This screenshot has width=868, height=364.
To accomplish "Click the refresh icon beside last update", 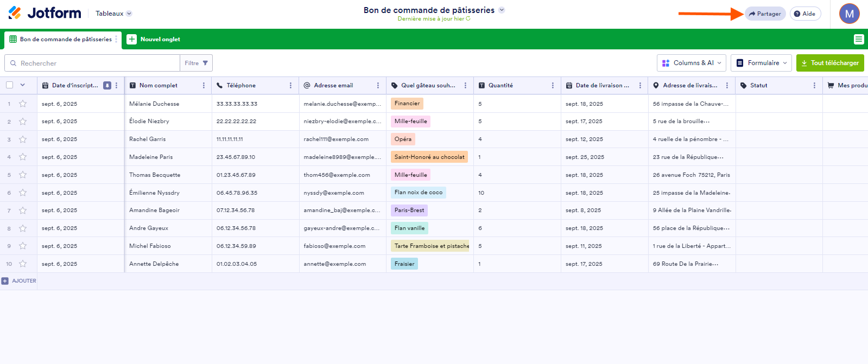I will [468, 18].
